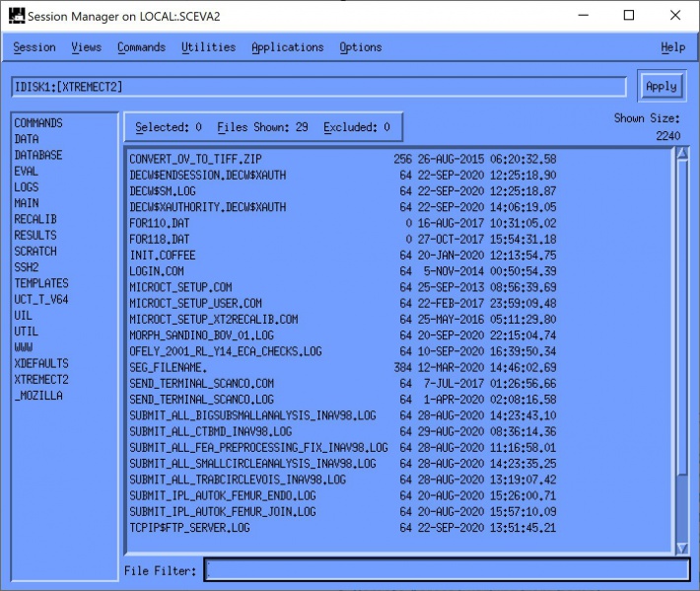Open the Views menu
The width and height of the screenshot is (700, 591).
pyautogui.click(x=86, y=47)
